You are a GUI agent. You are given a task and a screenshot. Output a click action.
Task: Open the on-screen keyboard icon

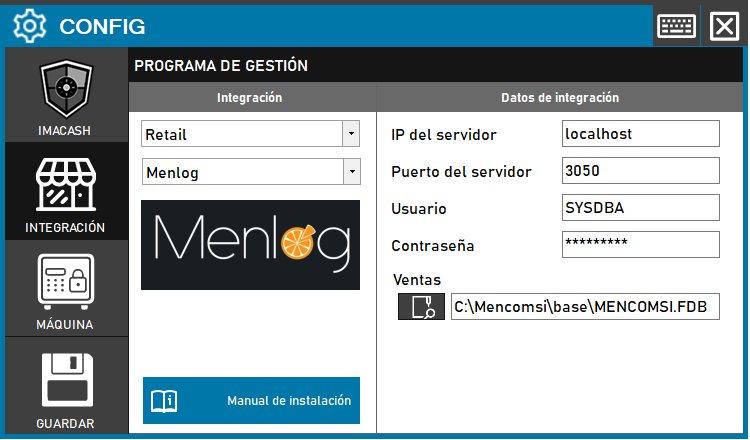tap(677, 25)
